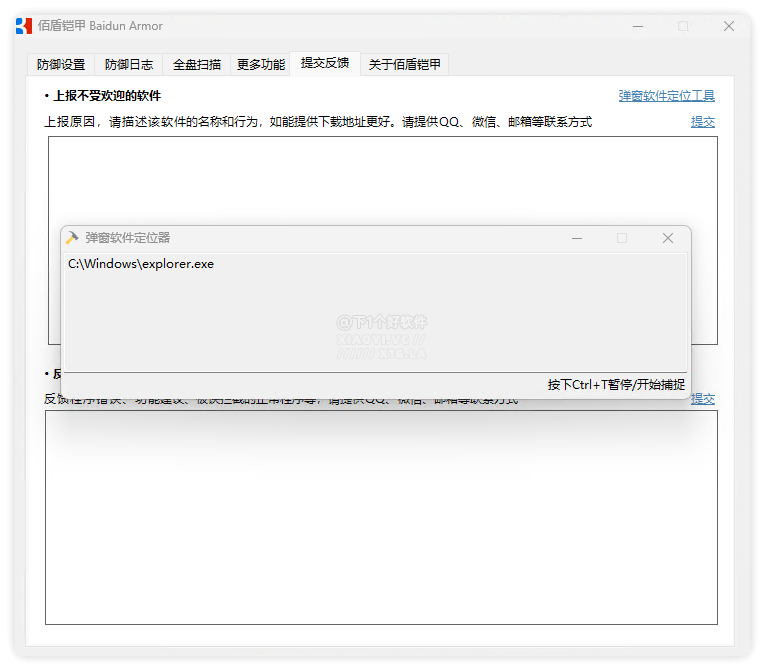Viewport: 765px width, 671px height.
Task: Open the 关于佰盾铠甲 tab
Action: pos(404,64)
